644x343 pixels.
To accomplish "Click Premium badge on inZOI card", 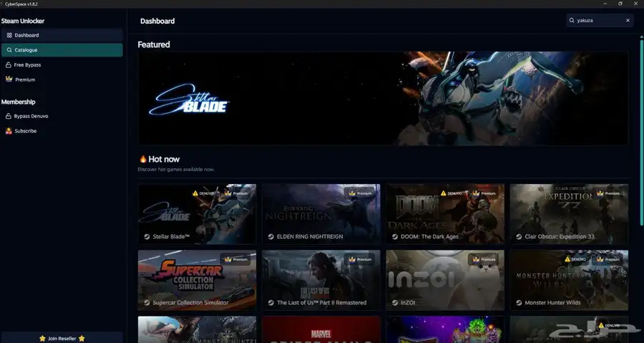I will 484,259.
